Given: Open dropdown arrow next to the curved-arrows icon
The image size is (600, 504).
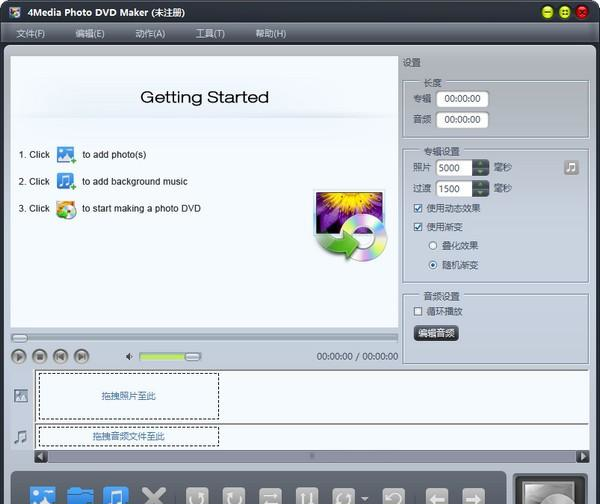Looking at the screenshot, I should (x=365, y=498).
